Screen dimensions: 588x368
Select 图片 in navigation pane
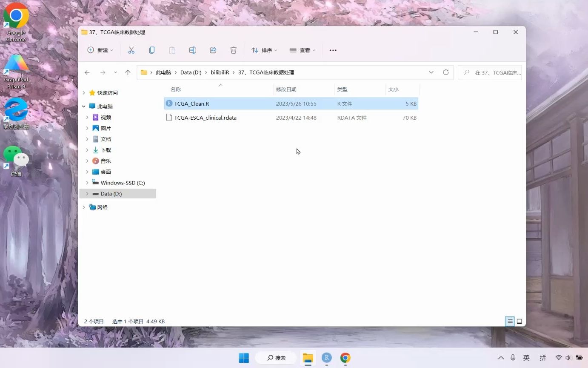tap(106, 128)
